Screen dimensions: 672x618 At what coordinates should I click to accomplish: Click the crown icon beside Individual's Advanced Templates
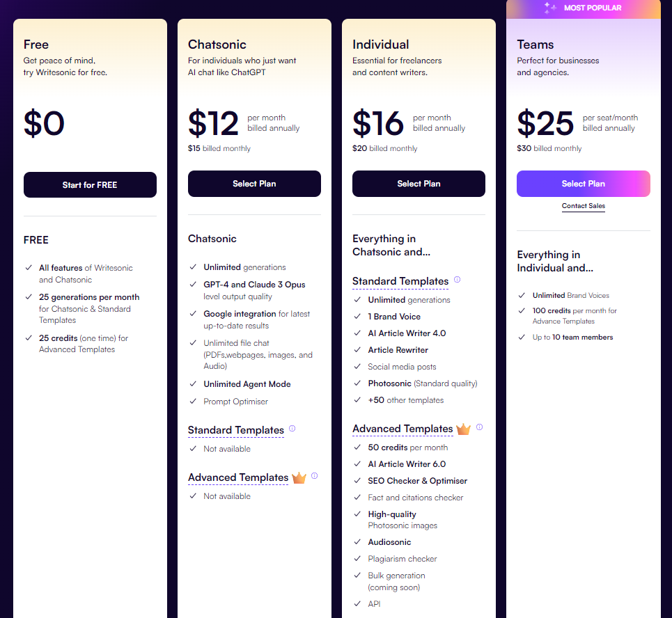pos(463,429)
